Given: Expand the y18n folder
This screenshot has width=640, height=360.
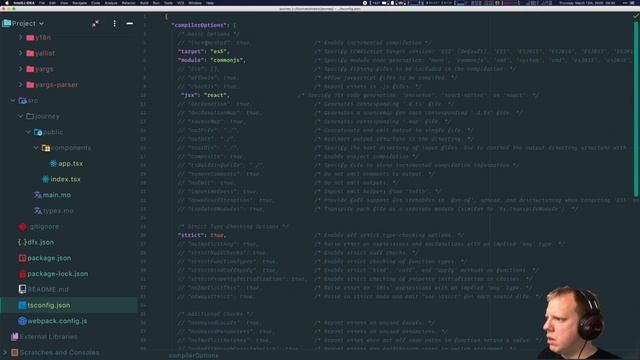Looking at the screenshot, I should click(x=20, y=38).
